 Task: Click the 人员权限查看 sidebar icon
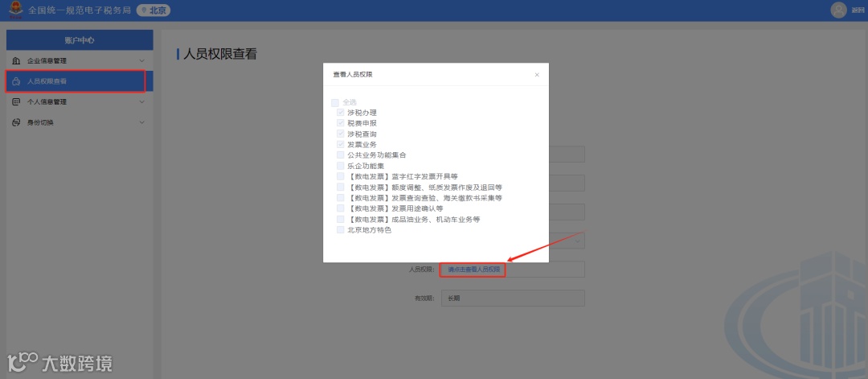click(x=16, y=81)
